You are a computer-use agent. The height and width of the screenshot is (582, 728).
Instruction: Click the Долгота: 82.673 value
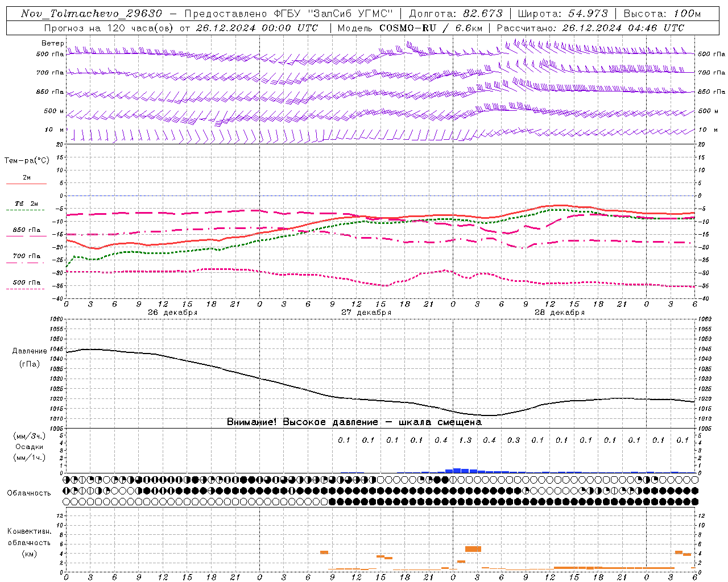(x=456, y=14)
